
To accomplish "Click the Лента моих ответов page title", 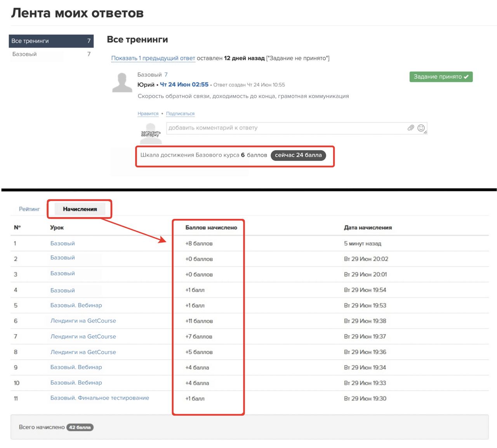I will pyautogui.click(x=77, y=13).
